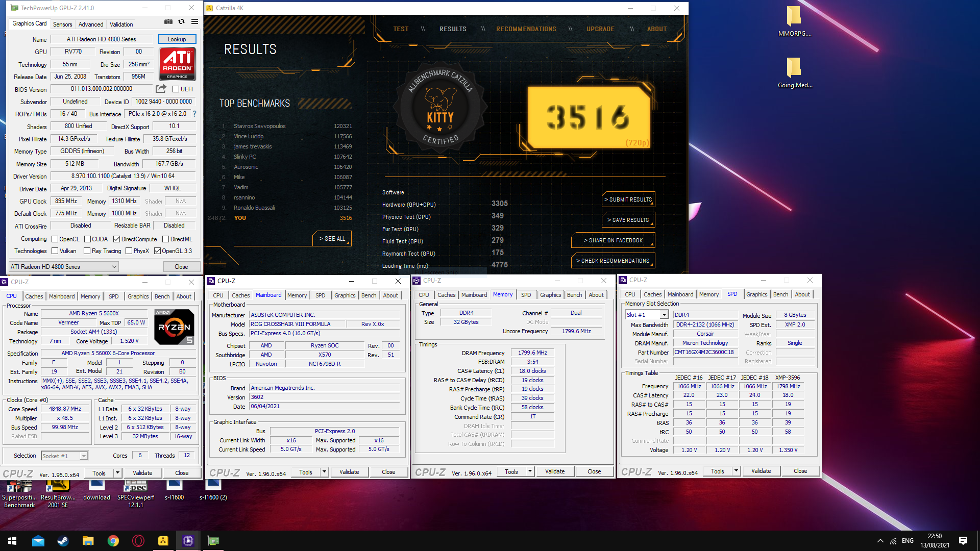Open Steam from taskbar

(63, 541)
